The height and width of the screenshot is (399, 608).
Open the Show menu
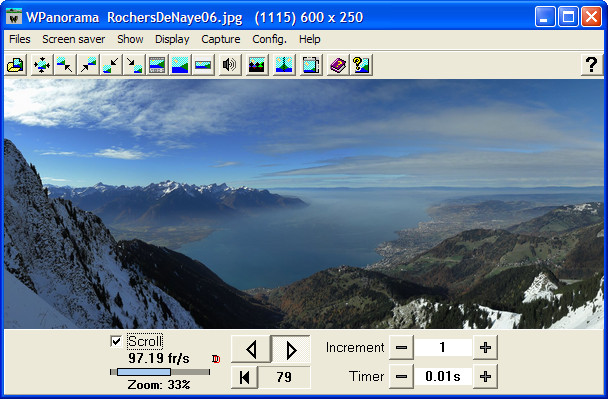pos(130,39)
